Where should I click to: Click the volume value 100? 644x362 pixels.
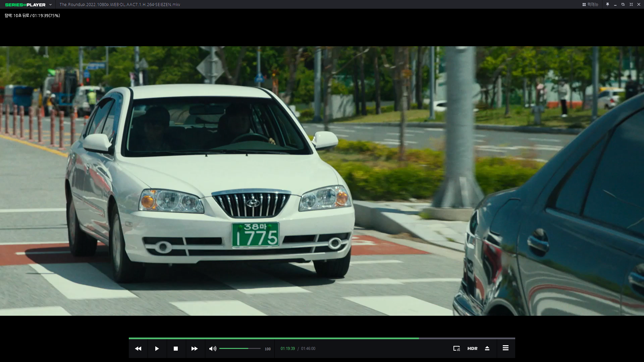coord(268,349)
